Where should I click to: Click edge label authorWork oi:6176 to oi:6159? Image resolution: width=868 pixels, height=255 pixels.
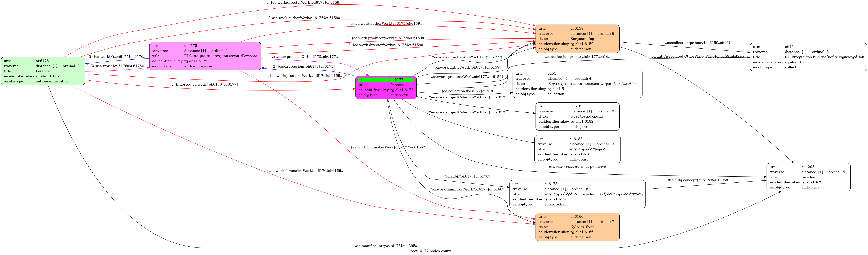pos(304,18)
